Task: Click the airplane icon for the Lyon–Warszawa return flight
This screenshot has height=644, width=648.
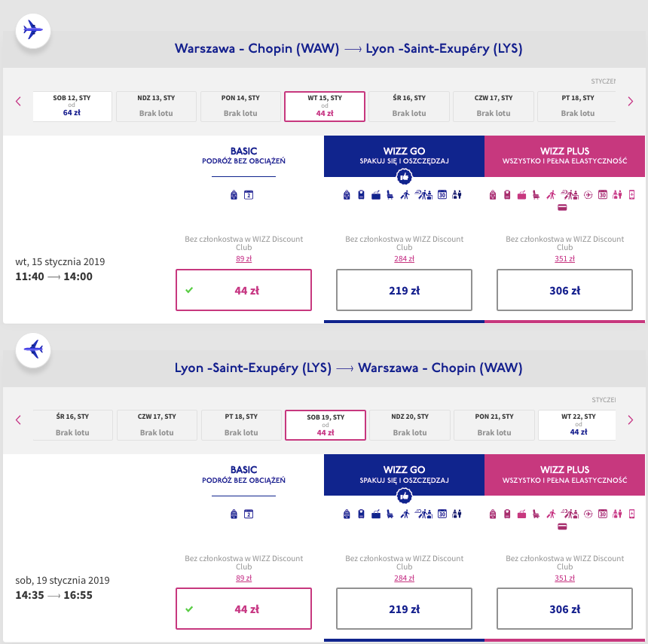Action: (32, 349)
